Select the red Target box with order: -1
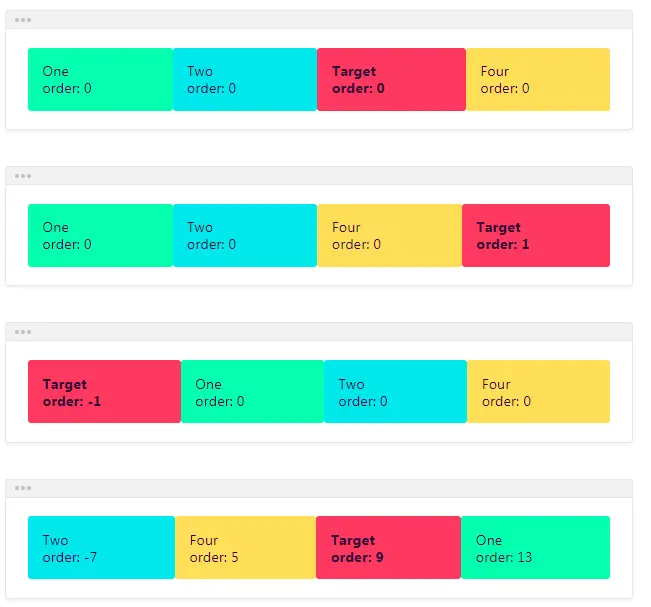 [105, 392]
